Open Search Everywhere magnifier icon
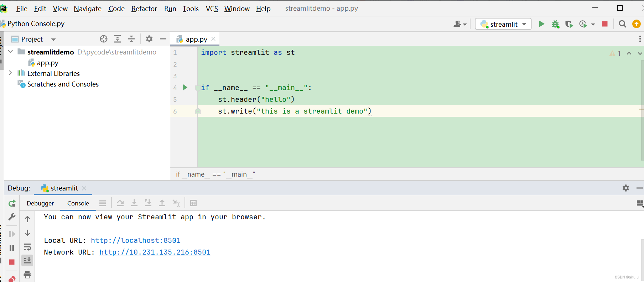The height and width of the screenshot is (282, 644). [x=623, y=24]
